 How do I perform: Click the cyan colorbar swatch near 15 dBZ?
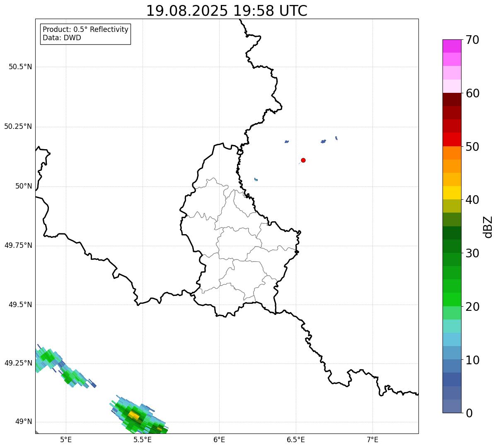[452, 339]
